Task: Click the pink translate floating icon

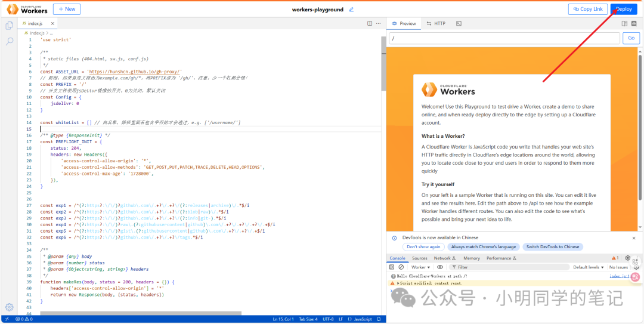Action: point(635,277)
